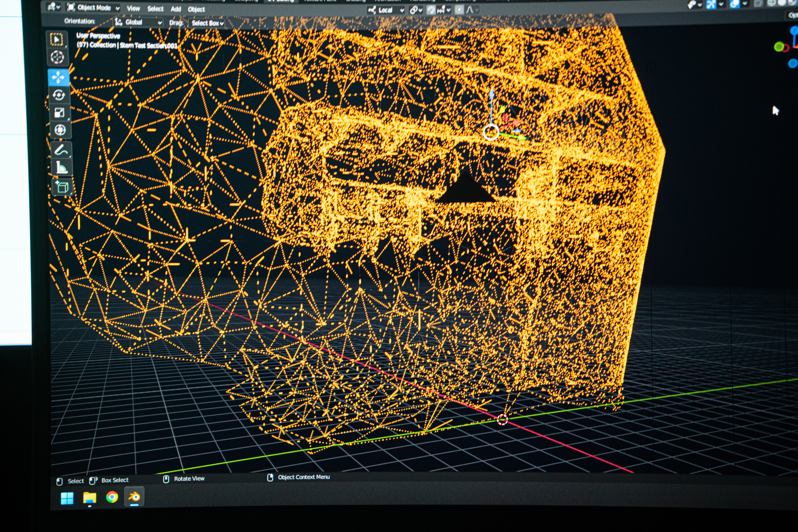Open the Add menu
798x532 pixels.
coord(176,9)
